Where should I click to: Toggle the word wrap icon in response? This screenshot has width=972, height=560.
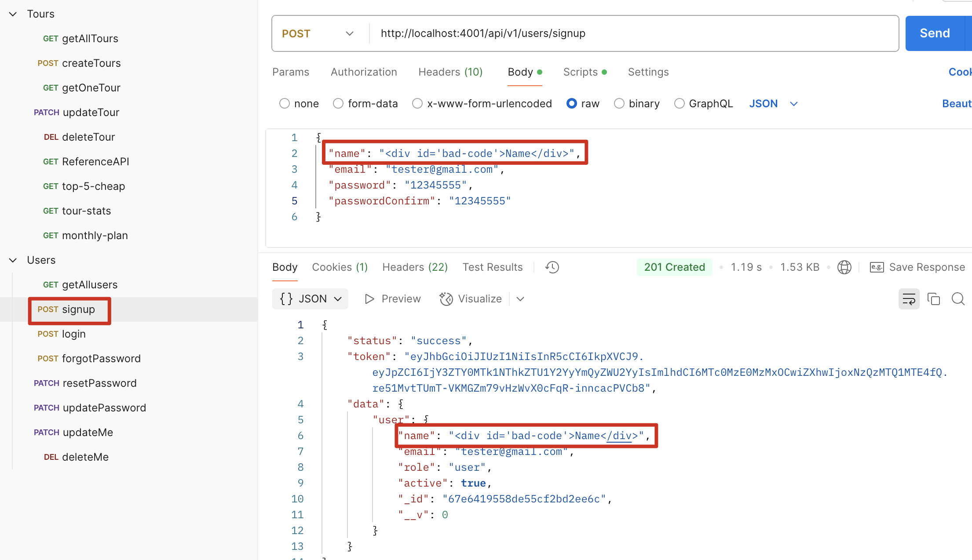909,299
